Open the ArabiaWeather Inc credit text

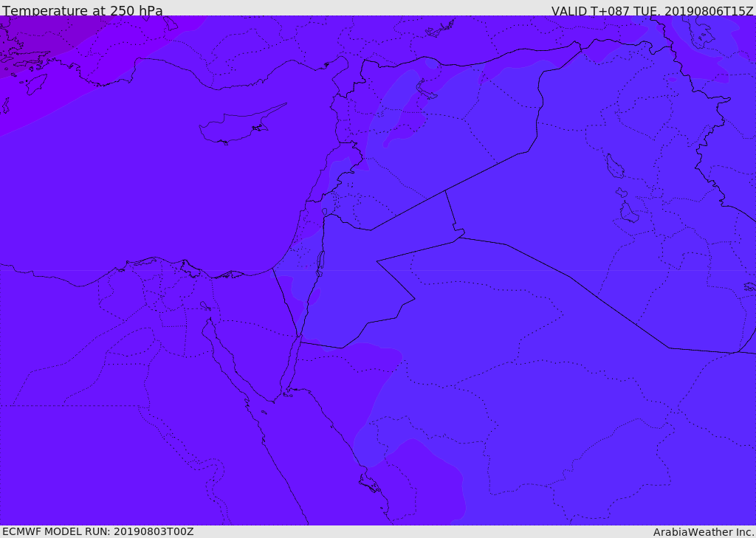coord(704,532)
